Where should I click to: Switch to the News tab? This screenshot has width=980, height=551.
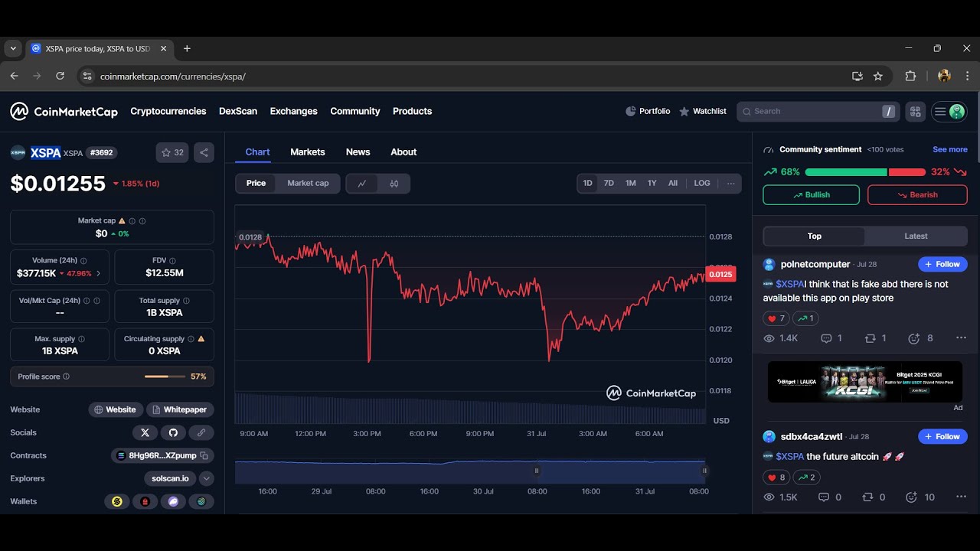pyautogui.click(x=358, y=152)
